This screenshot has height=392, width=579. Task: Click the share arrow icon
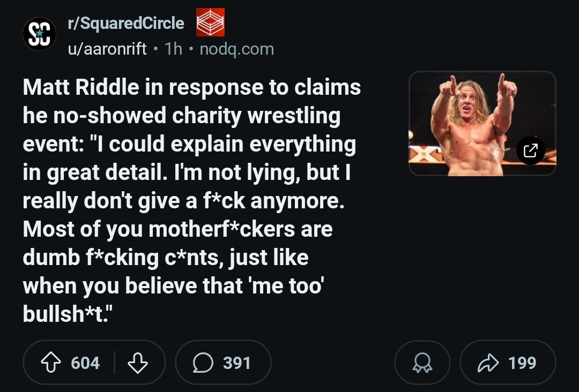487,363
